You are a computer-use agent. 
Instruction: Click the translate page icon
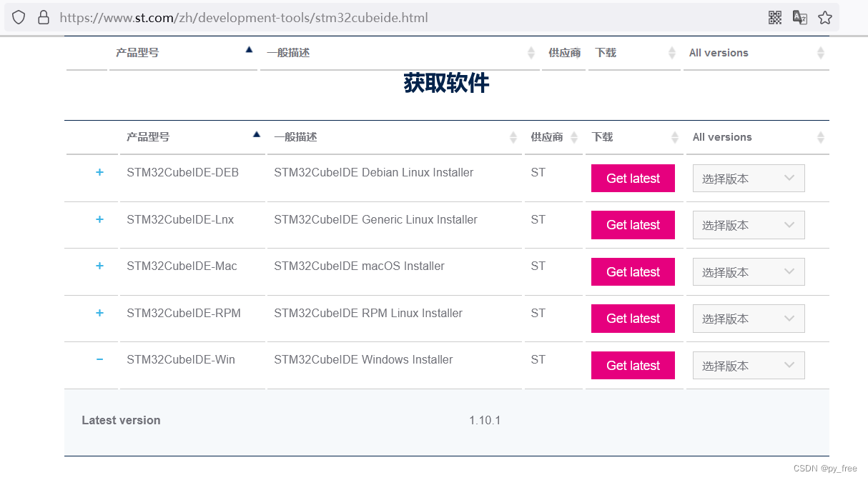800,18
